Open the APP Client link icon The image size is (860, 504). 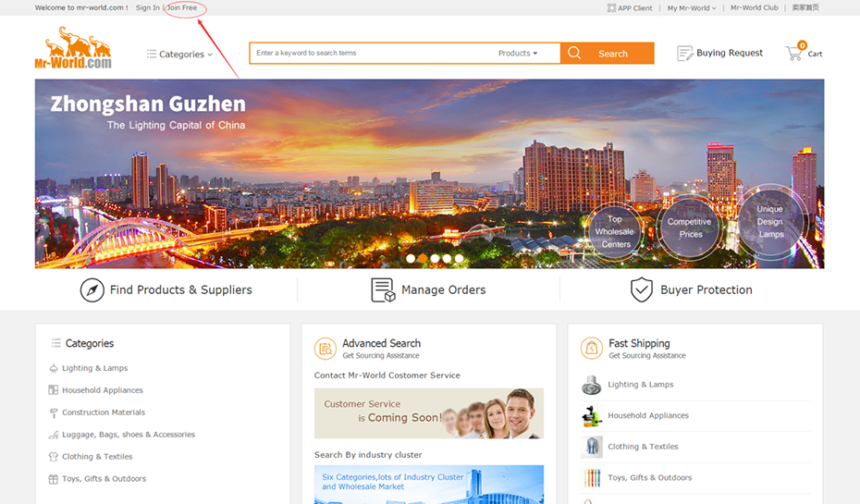coord(611,8)
